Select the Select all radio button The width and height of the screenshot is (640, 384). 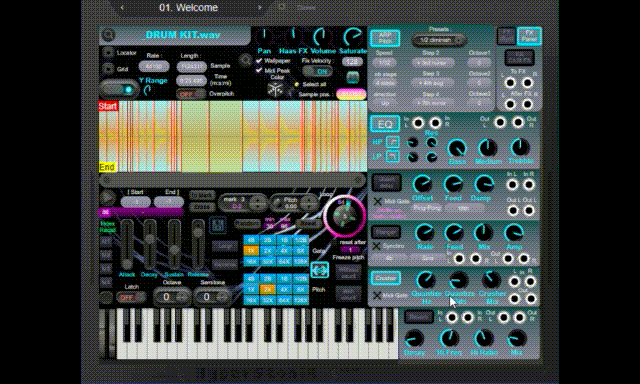[297, 84]
